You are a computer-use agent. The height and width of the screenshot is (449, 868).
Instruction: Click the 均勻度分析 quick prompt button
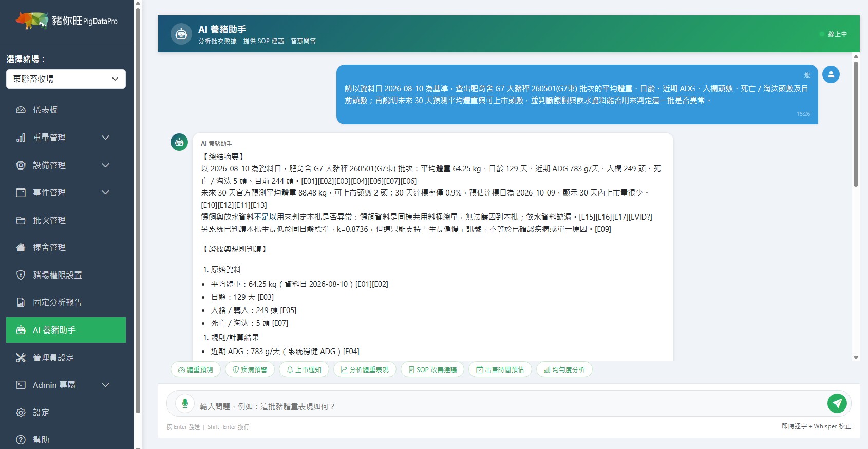click(564, 369)
